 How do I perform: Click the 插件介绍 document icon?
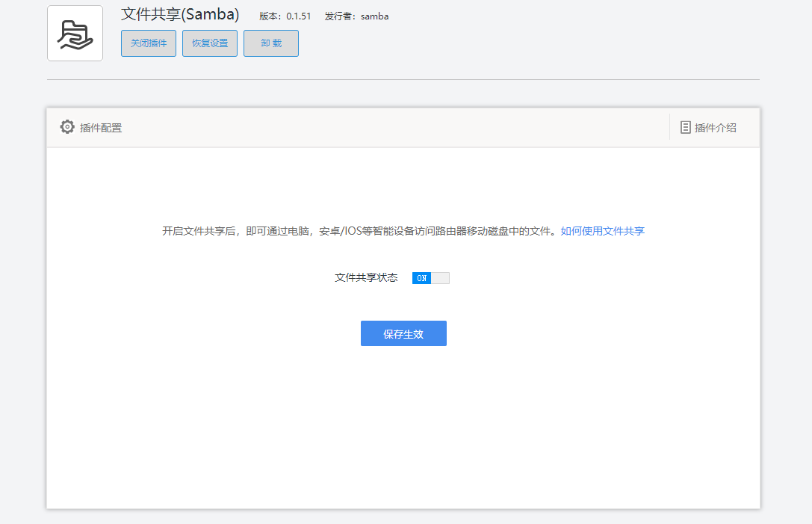click(685, 128)
